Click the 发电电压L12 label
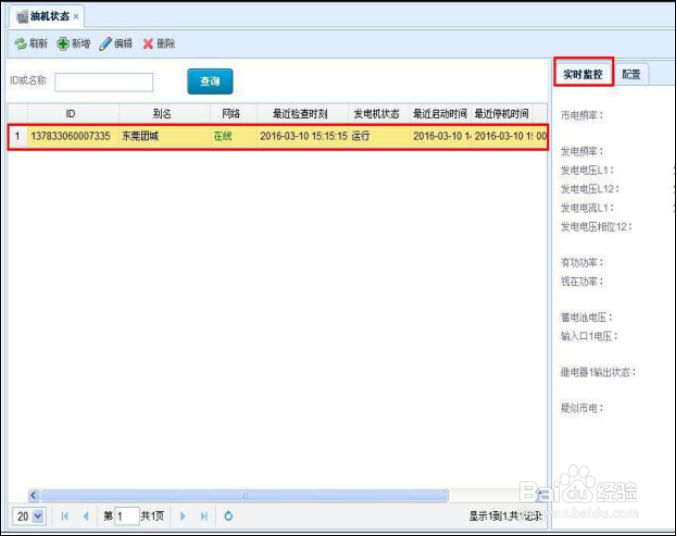Image resolution: width=677 pixels, height=537 pixels. (589, 189)
